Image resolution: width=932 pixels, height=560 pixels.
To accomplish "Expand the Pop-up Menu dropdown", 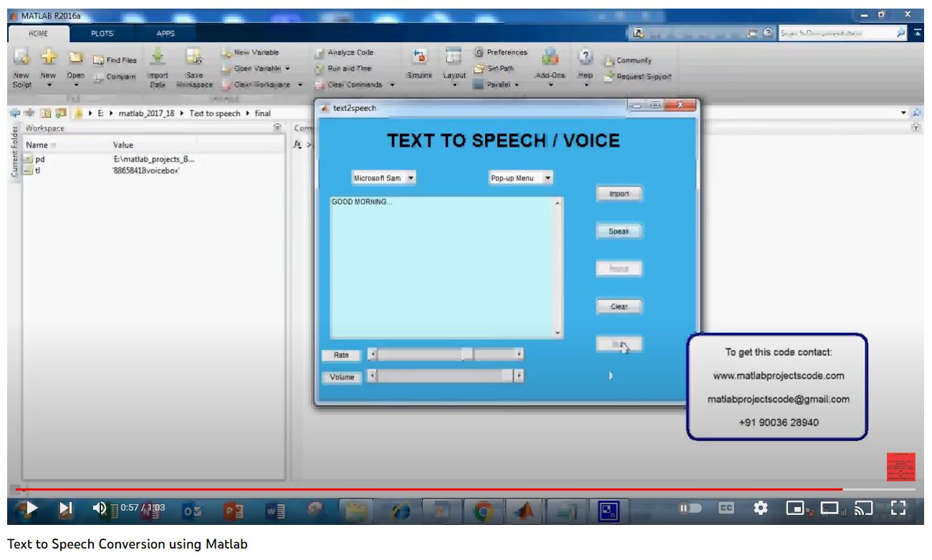I will pyautogui.click(x=520, y=178).
